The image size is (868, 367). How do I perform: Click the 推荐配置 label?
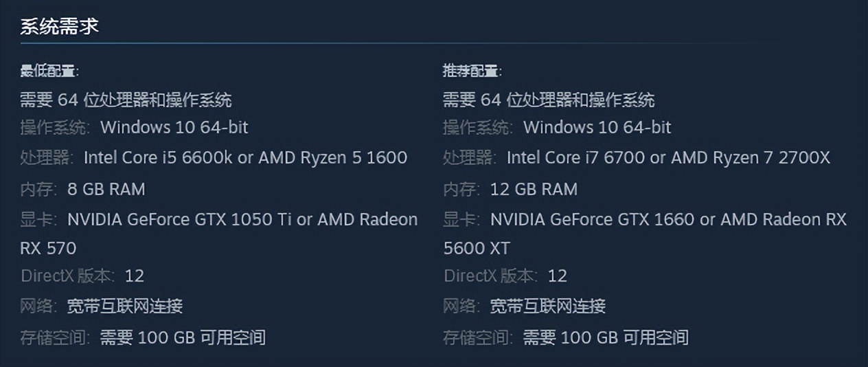(x=472, y=71)
